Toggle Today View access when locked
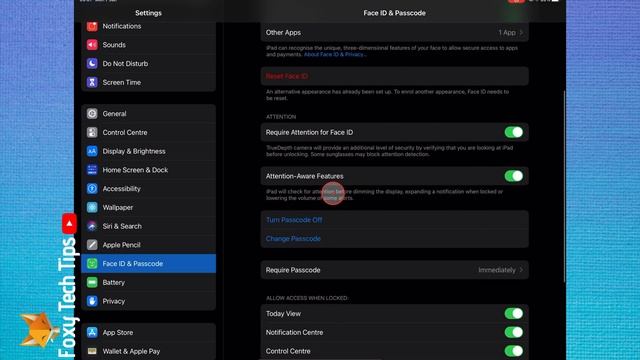Screen dimensions: 640x360 point(513,313)
